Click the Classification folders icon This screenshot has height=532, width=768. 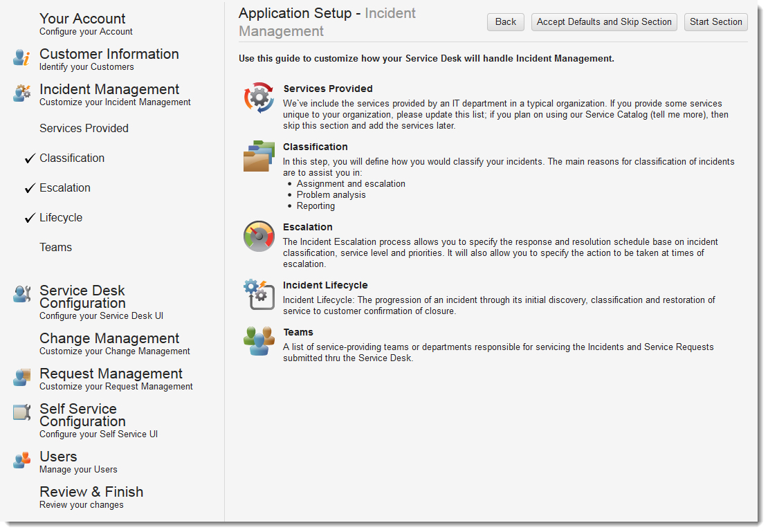coord(259,156)
